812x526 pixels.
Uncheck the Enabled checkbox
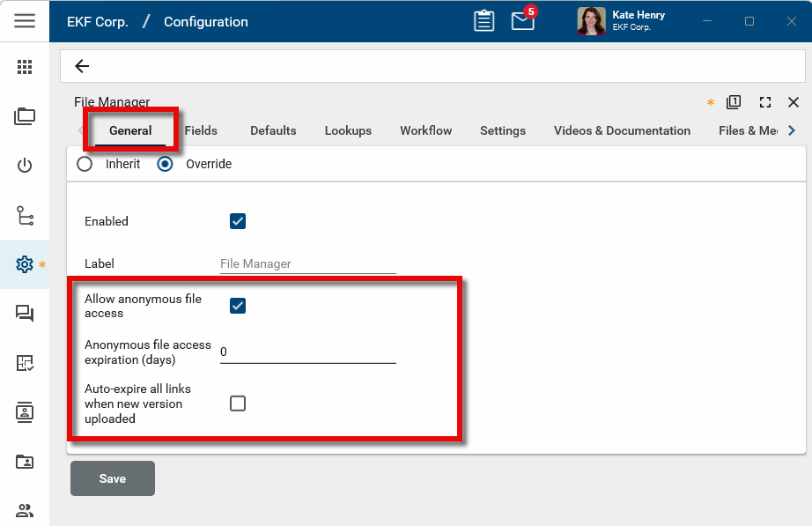point(238,221)
